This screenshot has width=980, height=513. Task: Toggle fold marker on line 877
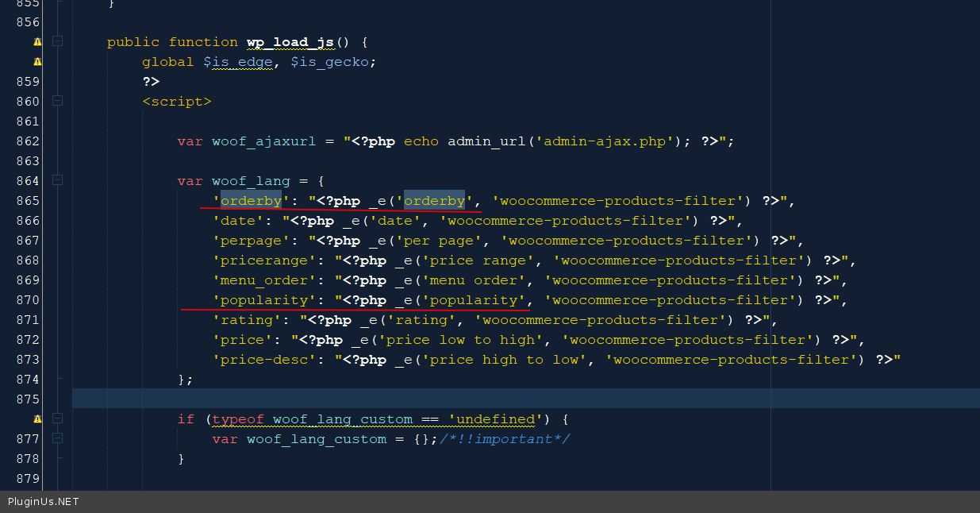tap(57, 439)
